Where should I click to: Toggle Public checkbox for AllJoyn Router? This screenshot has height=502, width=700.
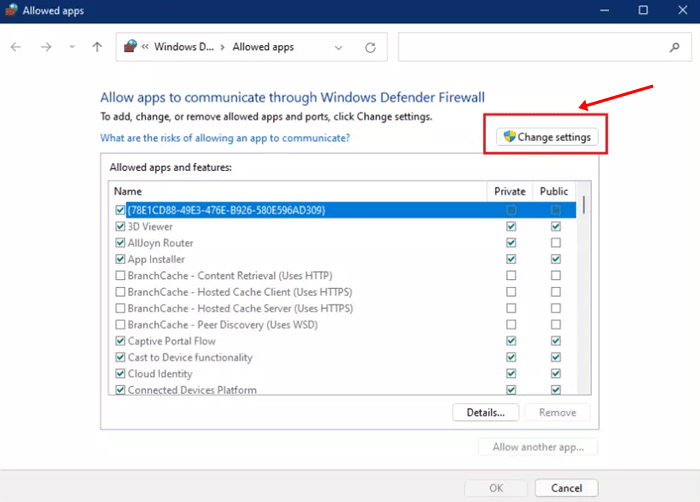(555, 243)
